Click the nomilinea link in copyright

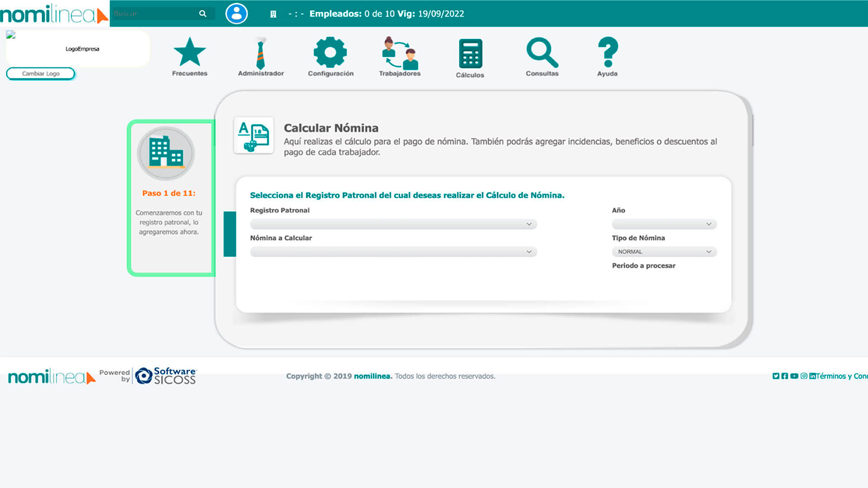[x=372, y=376]
